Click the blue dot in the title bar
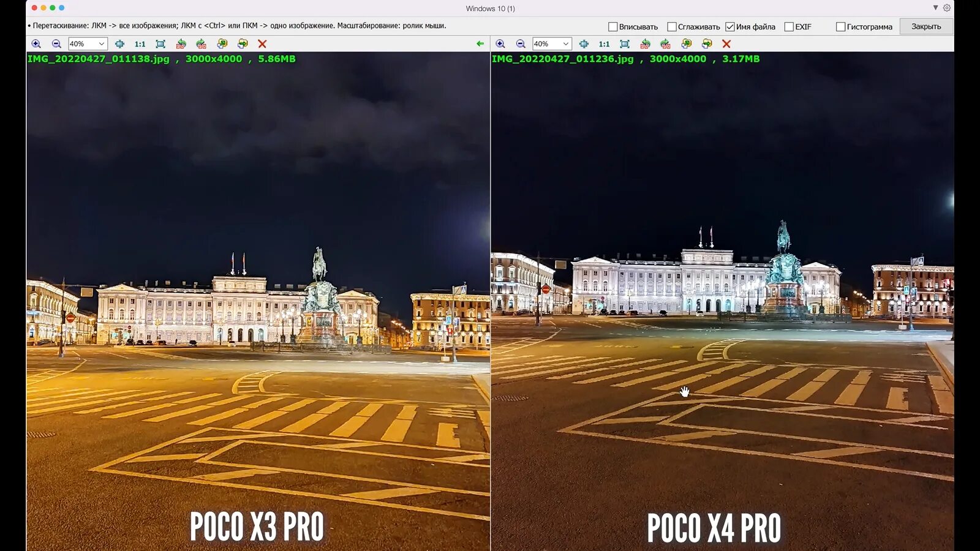The width and height of the screenshot is (980, 551). 61,8
